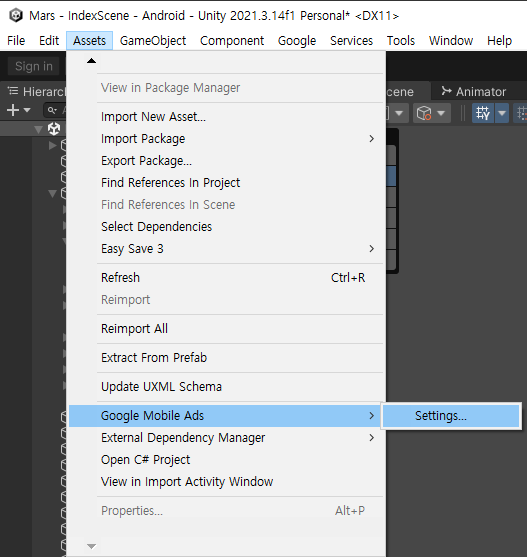The width and height of the screenshot is (527, 557).
Task: Click the snap increment icon at toolbar edge
Action: (521, 113)
